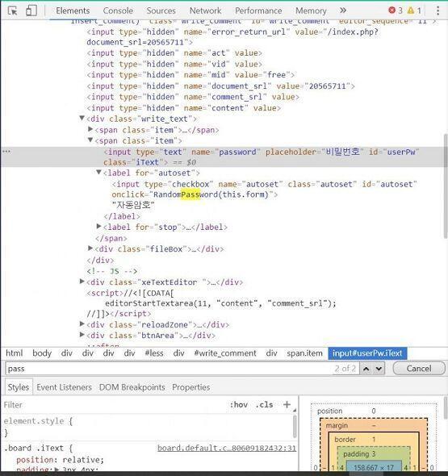Viewport: 448px width, 476px height.
Task: Select input#userPw.iText breadcrumb item
Action: (367, 353)
